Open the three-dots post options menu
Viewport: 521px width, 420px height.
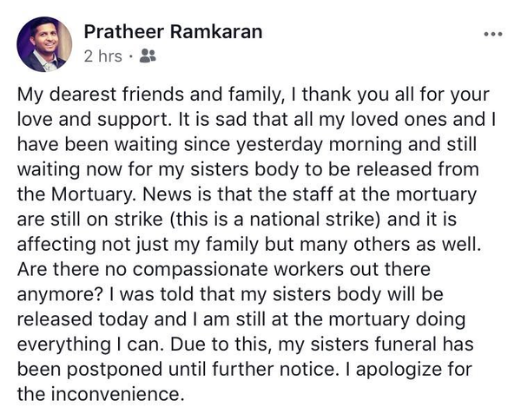pos(492,34)
